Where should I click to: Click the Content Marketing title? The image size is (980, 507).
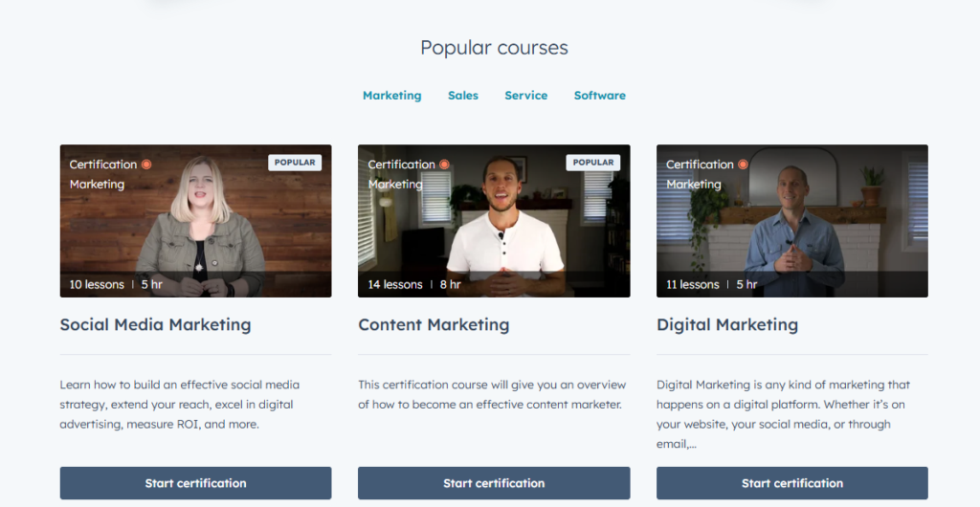coord(434,324)
